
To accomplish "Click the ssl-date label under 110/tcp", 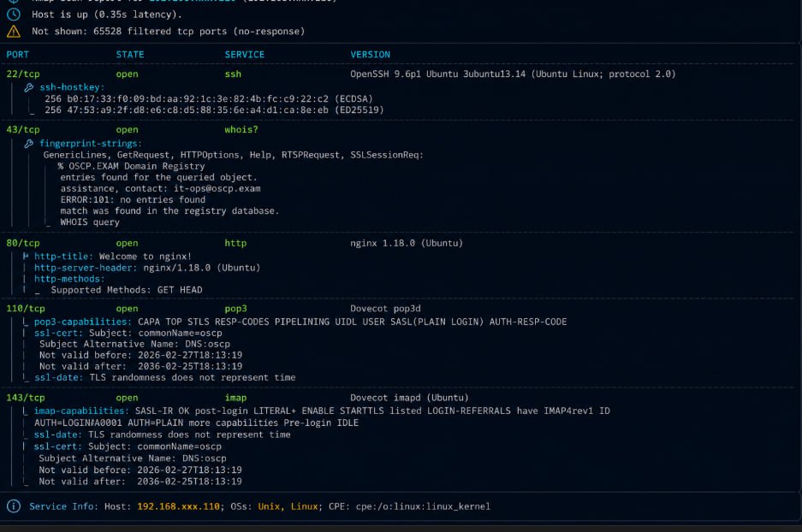I will 58,378.
